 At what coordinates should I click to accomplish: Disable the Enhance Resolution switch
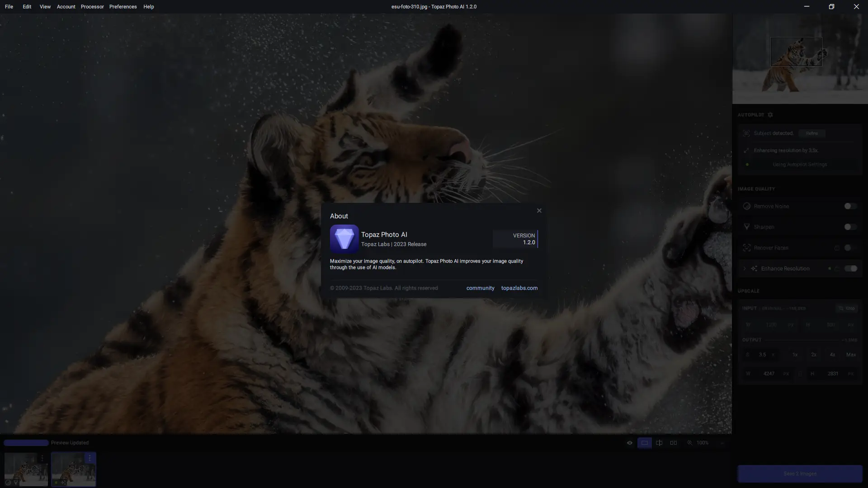[x=851, y=268]
